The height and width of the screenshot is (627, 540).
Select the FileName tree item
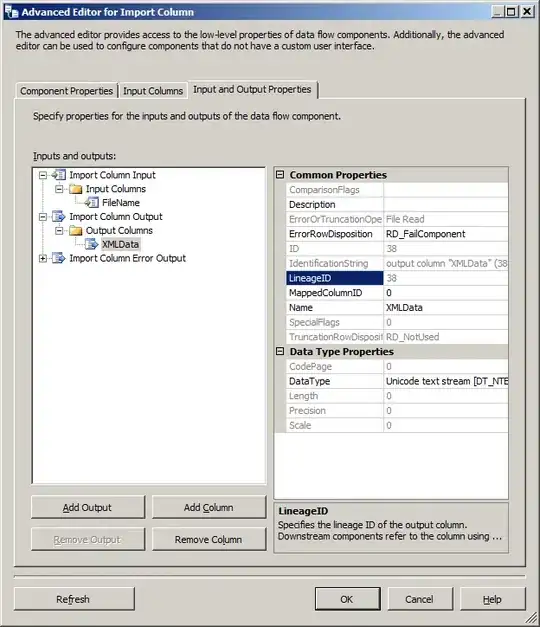121,203
